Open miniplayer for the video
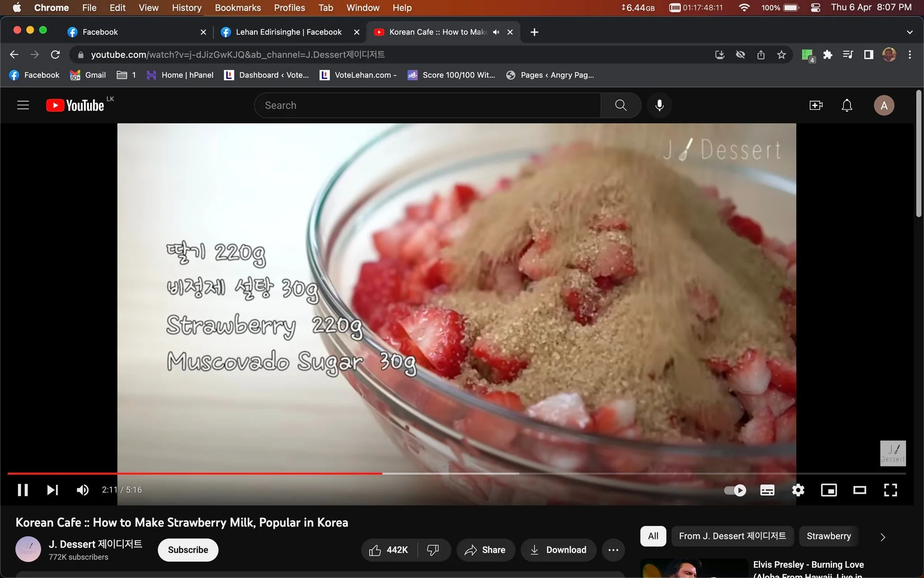The height and width of the screenshot is (578, 924). coord(829,490)
